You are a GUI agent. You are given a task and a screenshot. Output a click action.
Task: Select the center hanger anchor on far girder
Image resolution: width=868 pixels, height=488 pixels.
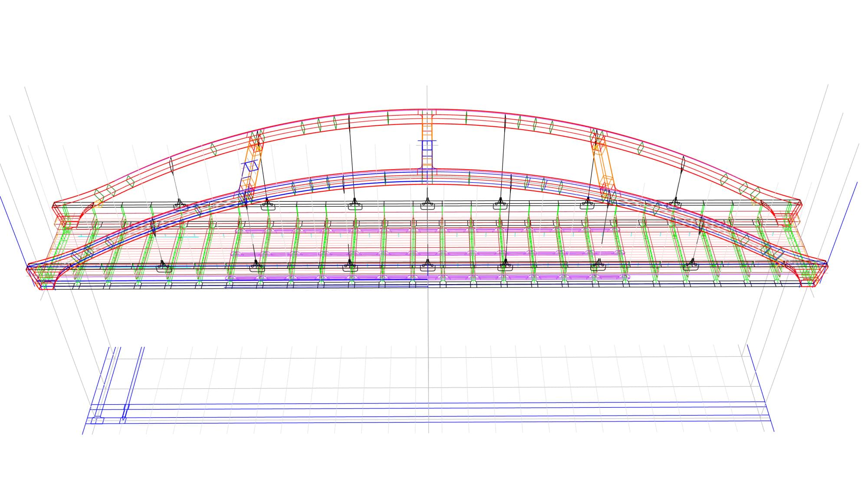(427, 204)
